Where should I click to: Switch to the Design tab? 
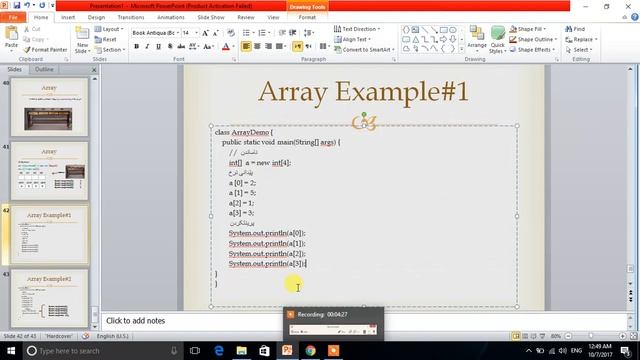tap(96, 18)
